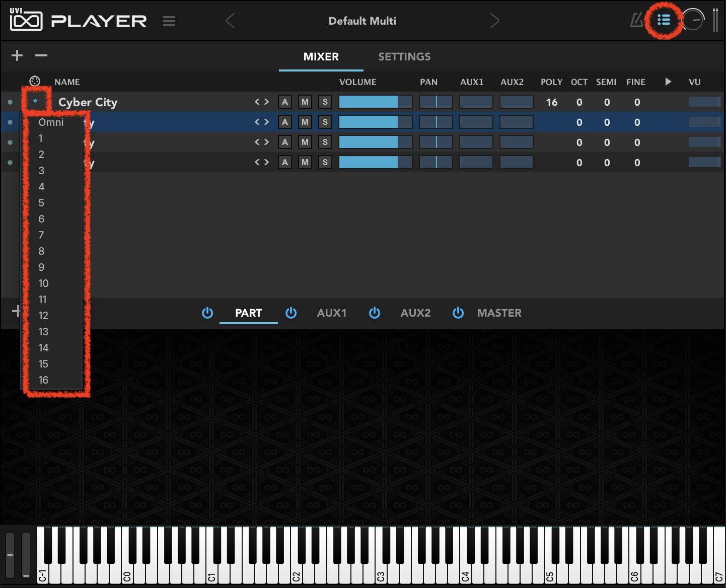Screen dimensions: 726x588
Task: Click the metronome icon in header
Action: pyautogui.click(x=637, y=21)
